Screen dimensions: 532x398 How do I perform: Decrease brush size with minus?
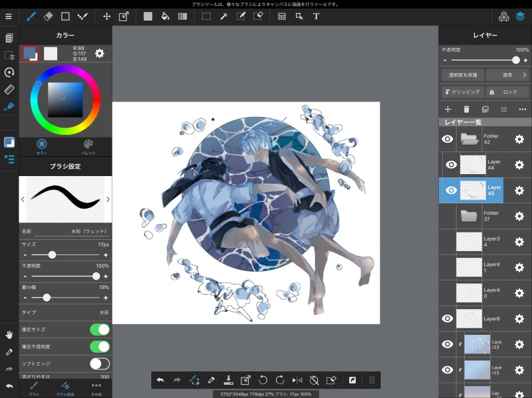[25, 255]
